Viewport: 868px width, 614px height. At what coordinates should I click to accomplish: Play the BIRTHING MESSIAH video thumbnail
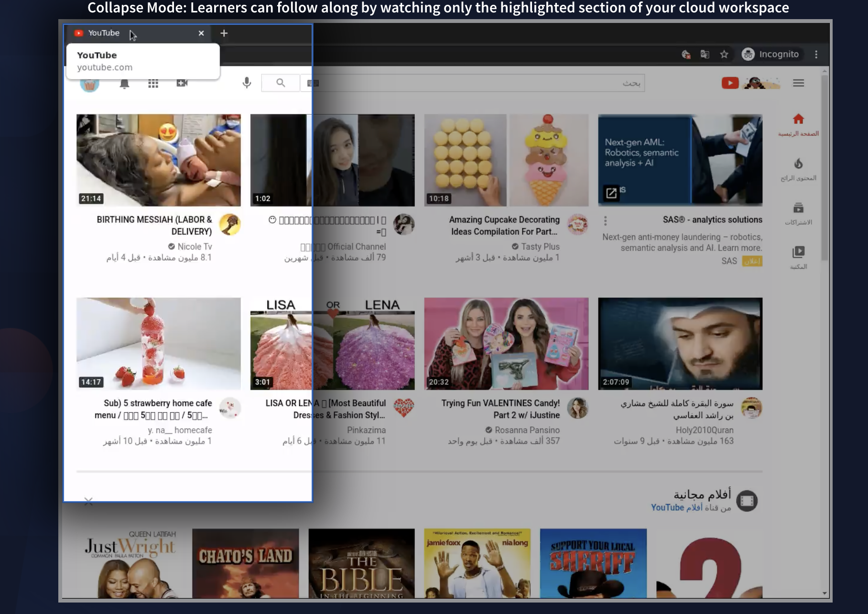coord(159,160)
